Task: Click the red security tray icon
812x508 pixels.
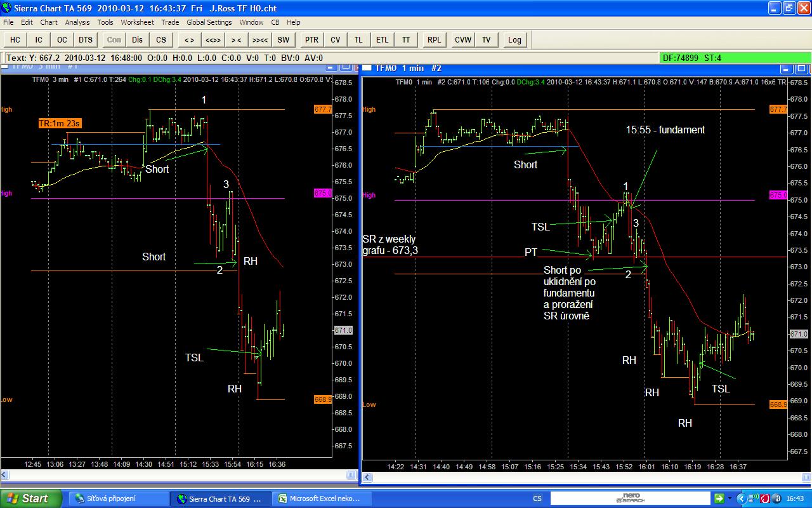Action: coord(764,498)
